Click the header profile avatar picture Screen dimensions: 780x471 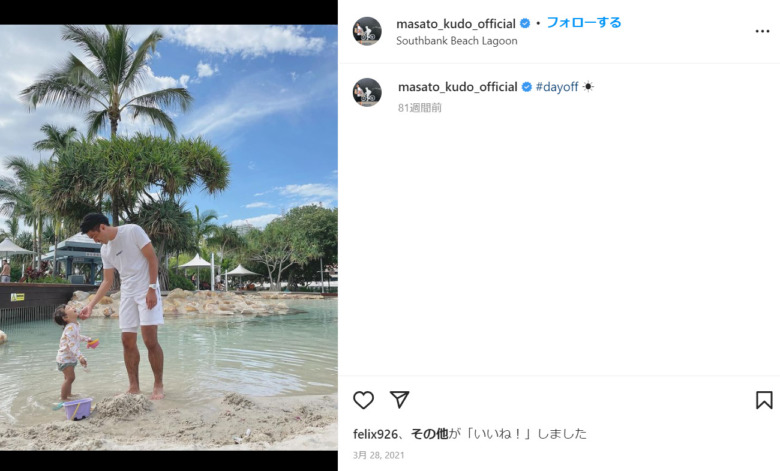click(x=367, y=31)
